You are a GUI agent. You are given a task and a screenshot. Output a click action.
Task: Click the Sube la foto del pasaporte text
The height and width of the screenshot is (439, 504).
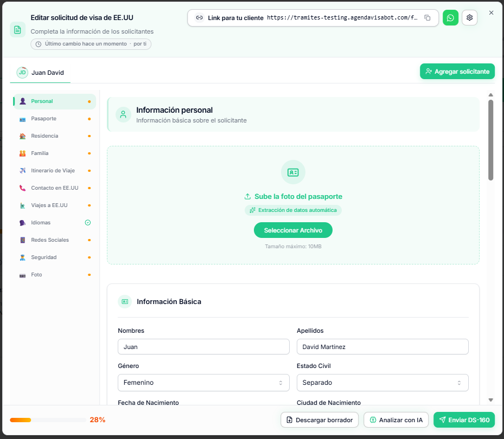click(x=298, y=197)
